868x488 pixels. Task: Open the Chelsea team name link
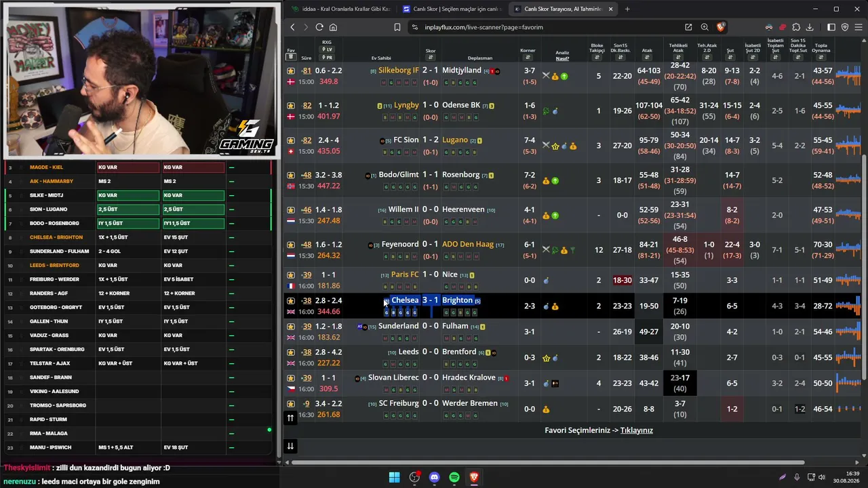click(x=405, y=300)
